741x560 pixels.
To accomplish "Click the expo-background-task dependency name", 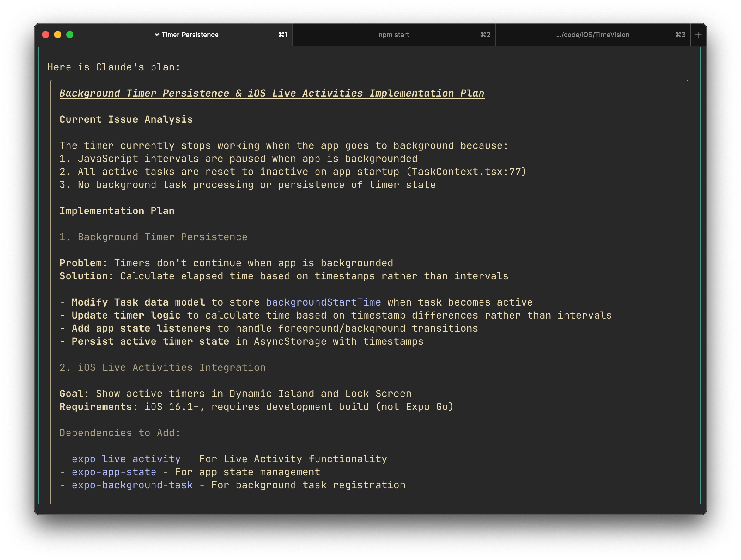I will pos(132,485).
